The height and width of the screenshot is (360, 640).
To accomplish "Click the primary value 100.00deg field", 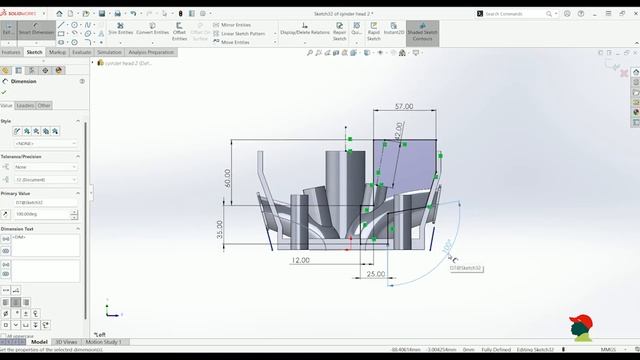I will pyautogui.click(x=42, y=214).
